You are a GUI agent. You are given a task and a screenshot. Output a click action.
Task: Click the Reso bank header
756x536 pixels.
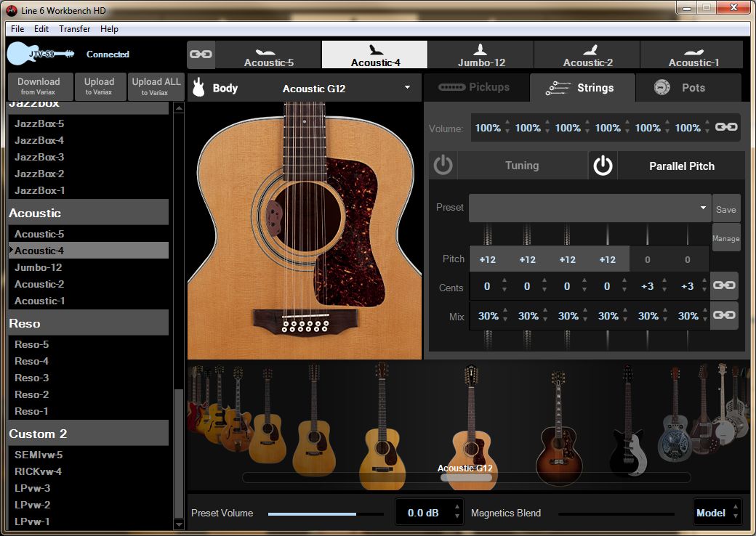pyautogui.click(x=89, y=323)
